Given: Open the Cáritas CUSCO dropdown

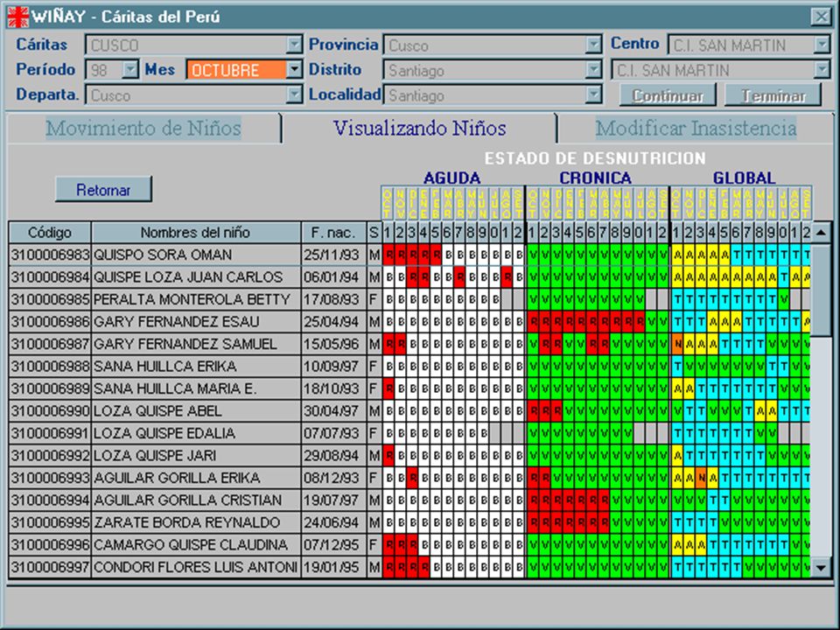Looking at the screenshot, I should coord(294,45).
